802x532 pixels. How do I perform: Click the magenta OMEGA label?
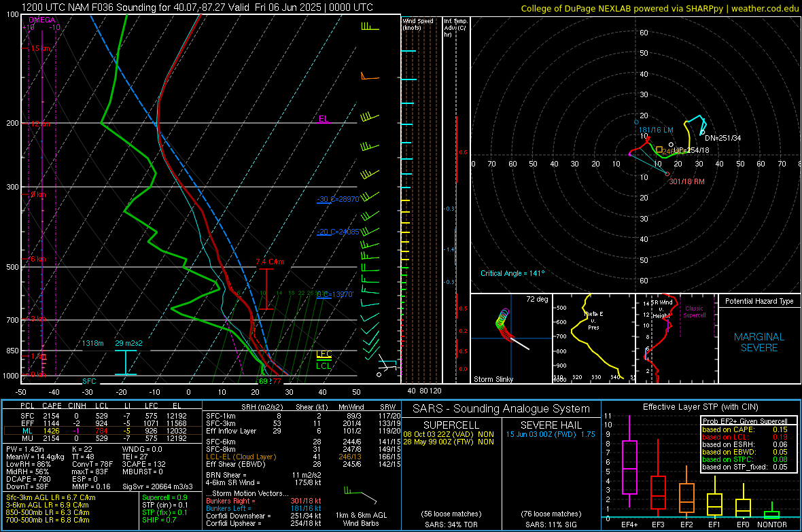coord(41,20)
